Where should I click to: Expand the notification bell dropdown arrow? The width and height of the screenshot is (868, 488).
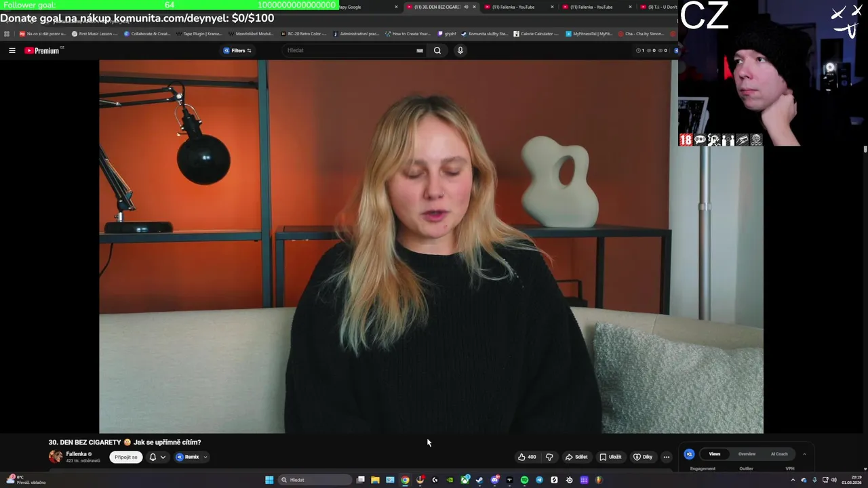click(163, 457)
